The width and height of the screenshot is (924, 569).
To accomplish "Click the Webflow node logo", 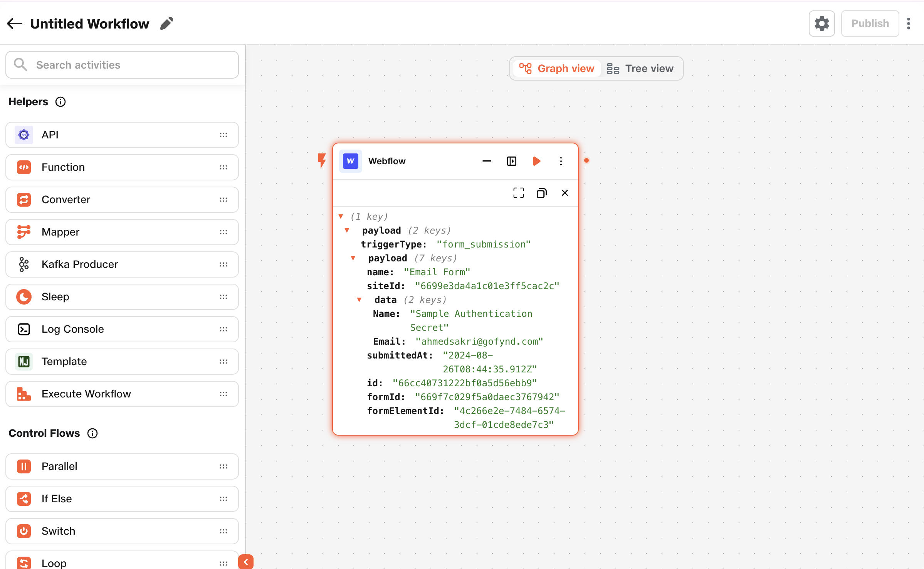I will click(351, 161).
